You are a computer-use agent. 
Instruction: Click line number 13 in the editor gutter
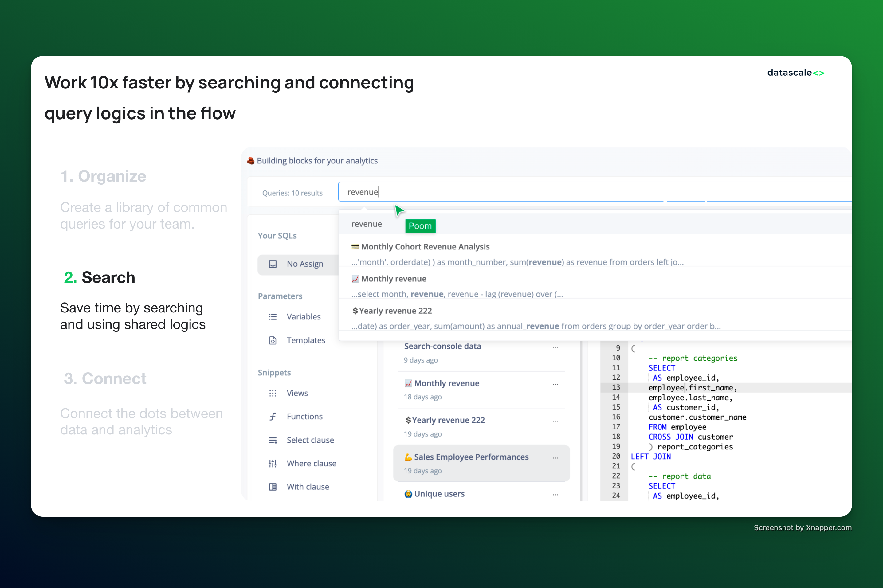(x=616, y=387)
